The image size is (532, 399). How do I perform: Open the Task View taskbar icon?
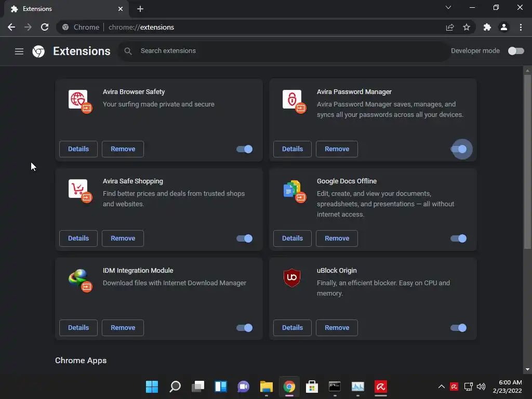coord(198,387)
